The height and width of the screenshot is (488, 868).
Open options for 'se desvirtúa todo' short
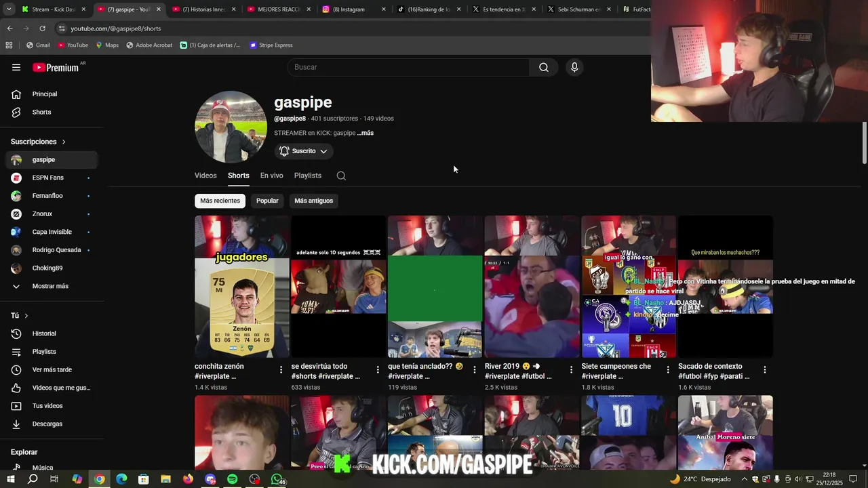click(378, 370)
